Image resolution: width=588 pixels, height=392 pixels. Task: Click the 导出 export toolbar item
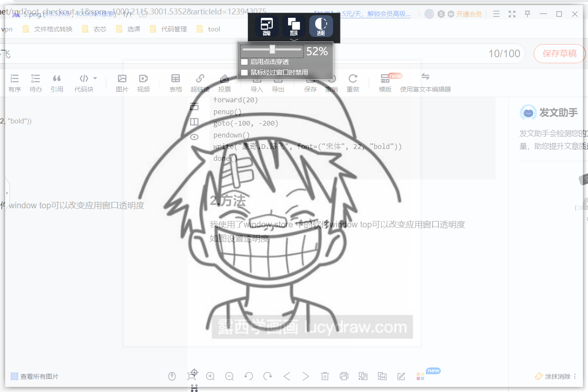pyautogui.click(x=278, y=89)
